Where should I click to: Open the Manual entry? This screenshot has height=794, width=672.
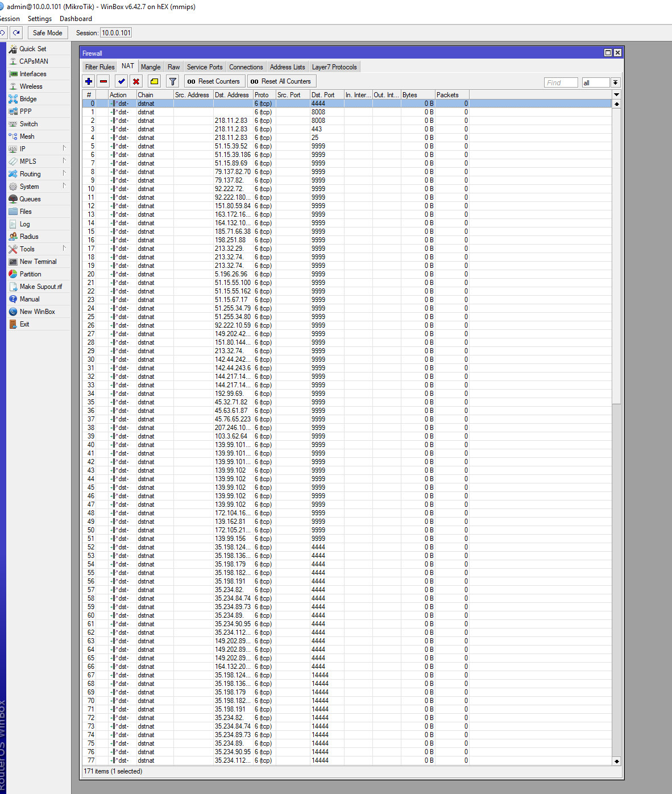[30, 299]
